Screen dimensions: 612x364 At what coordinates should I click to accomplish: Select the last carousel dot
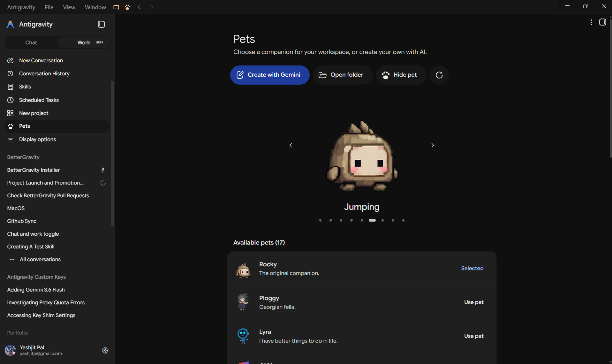tap(403, 220)
